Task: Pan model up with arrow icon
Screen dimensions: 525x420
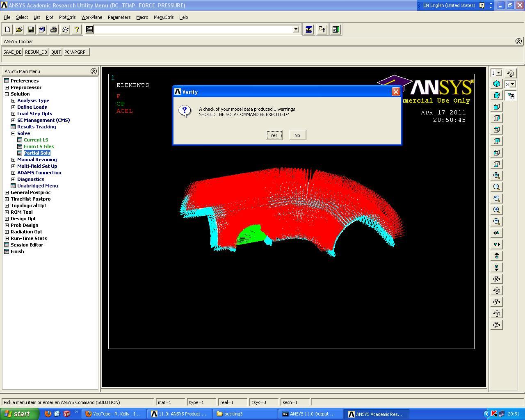Action: coord(497,256)
